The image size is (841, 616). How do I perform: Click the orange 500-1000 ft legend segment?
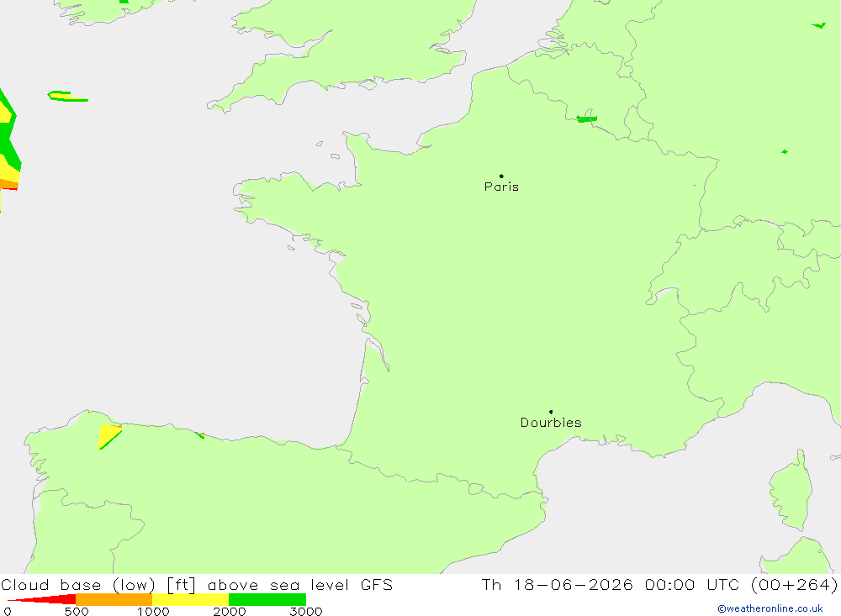114,599
